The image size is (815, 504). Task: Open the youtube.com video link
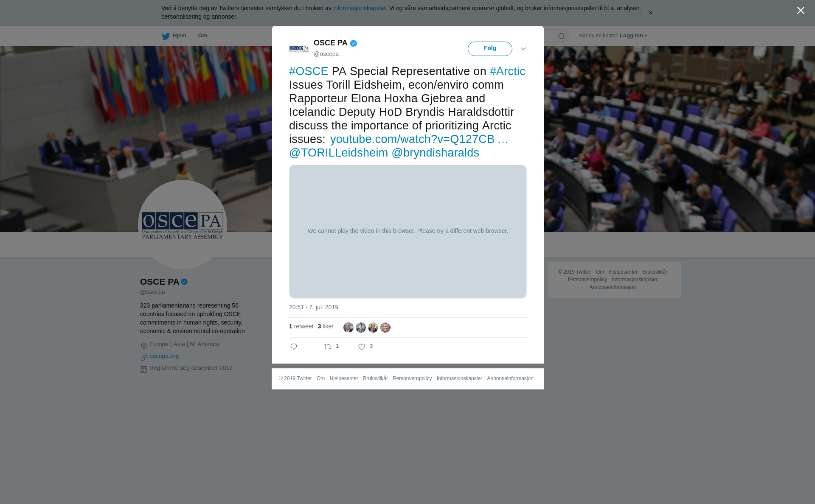419,139
